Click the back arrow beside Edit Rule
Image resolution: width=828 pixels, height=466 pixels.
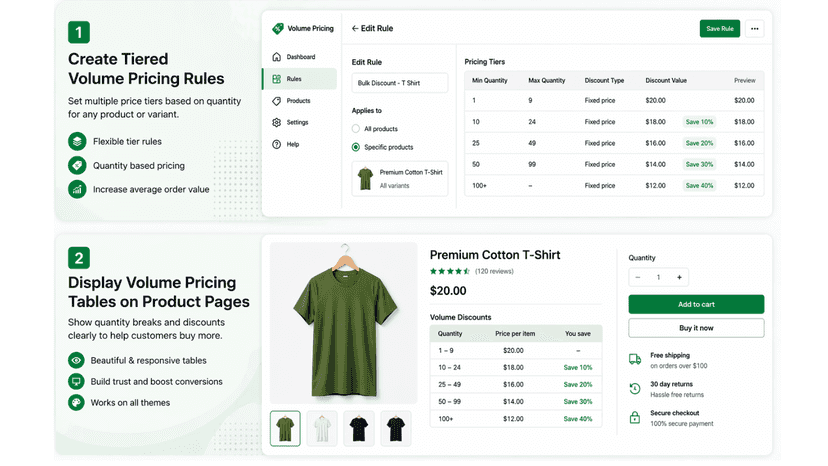coord(355,29)
